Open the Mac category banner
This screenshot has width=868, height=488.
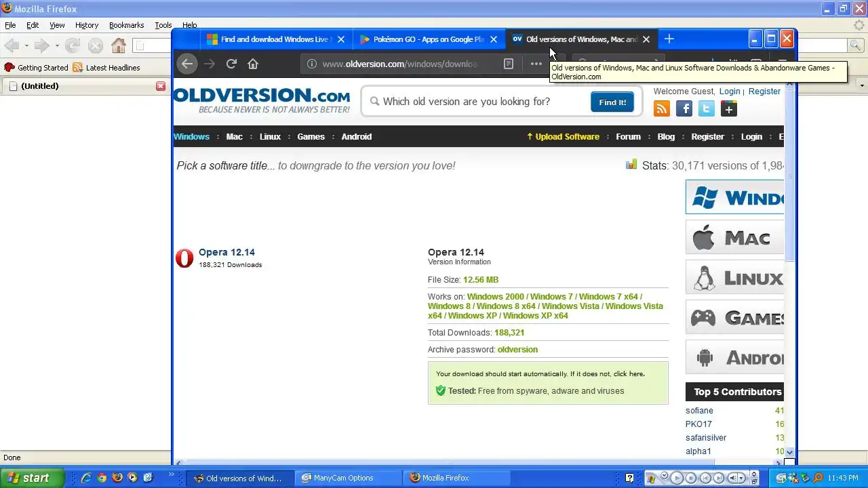734,237
